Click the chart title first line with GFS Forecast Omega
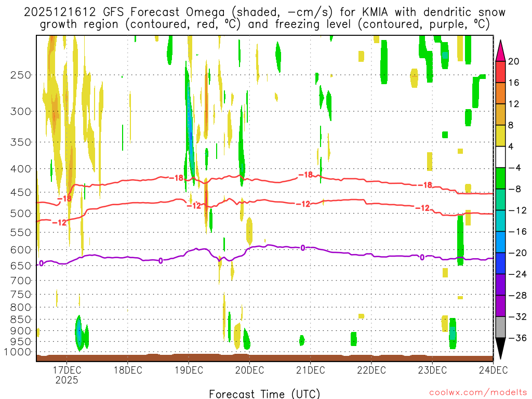This screenshot has height=399, width=532. click(264, 12)
